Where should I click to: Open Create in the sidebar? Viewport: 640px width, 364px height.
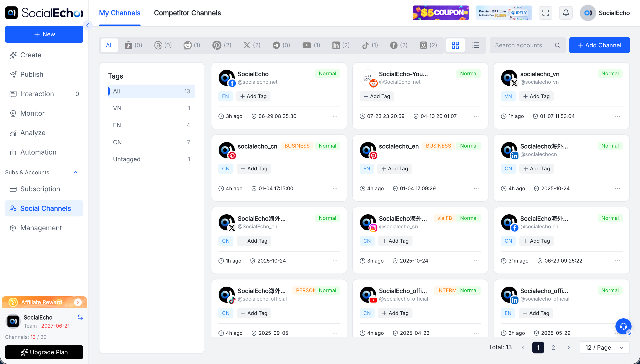pos(44,55)
